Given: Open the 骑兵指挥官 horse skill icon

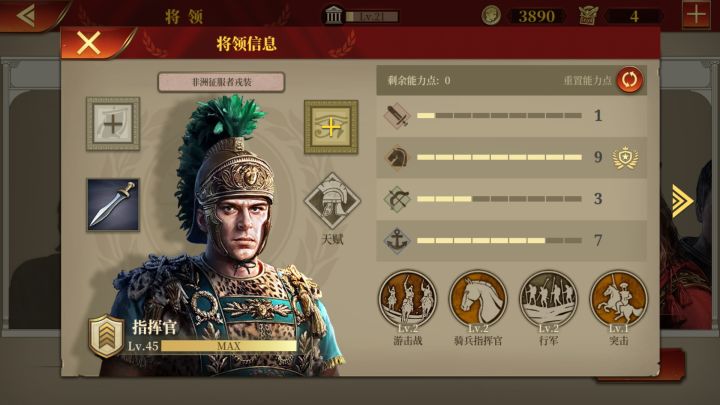Looking at the screenshot, I should pos(478,299).
